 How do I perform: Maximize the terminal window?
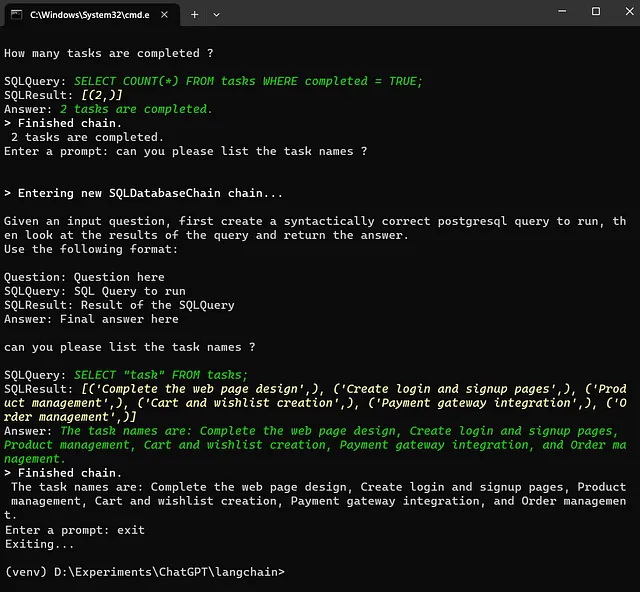click(x=596, y=11)
